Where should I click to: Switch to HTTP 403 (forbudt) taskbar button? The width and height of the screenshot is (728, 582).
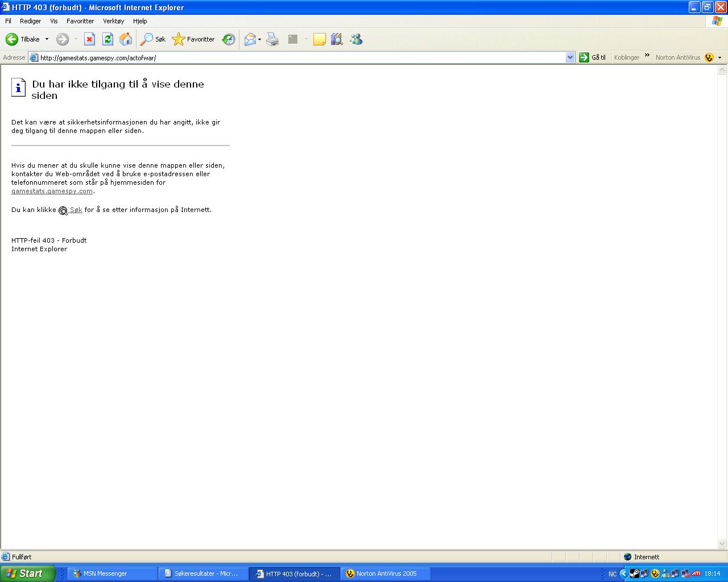tap(295, 573)
